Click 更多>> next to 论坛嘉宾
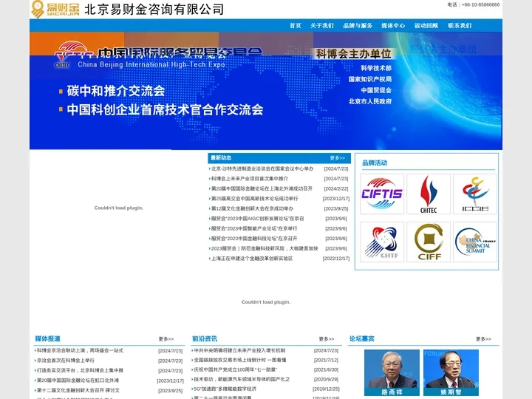The image size is (532, 399). (483, 339)
